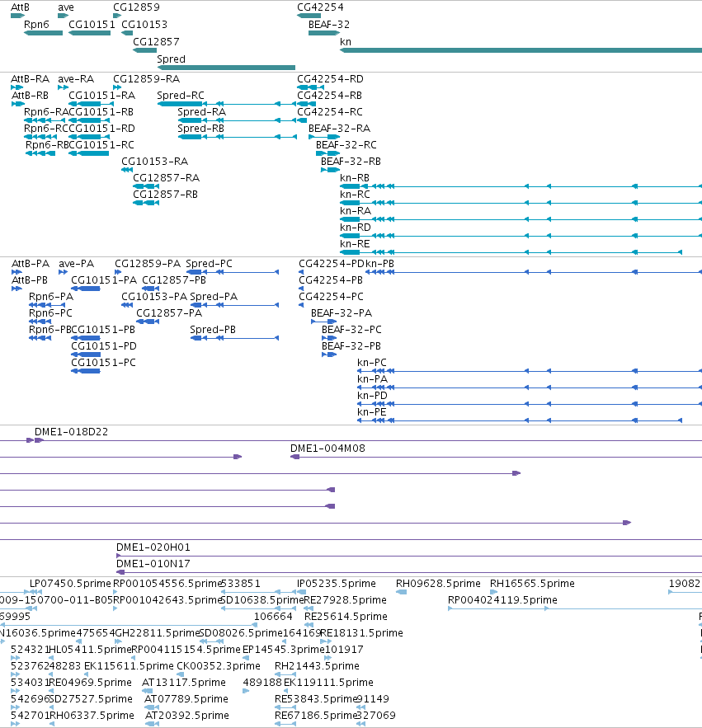This screenshot has width=702, height=728.
Task: Click transcript ave-RA
Action: tap(64, 87)
